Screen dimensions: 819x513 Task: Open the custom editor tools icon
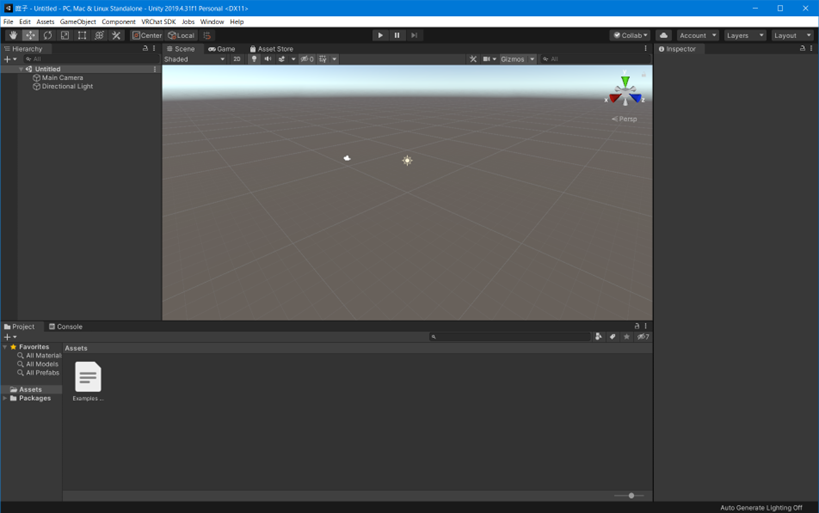[x=116, y=35]
